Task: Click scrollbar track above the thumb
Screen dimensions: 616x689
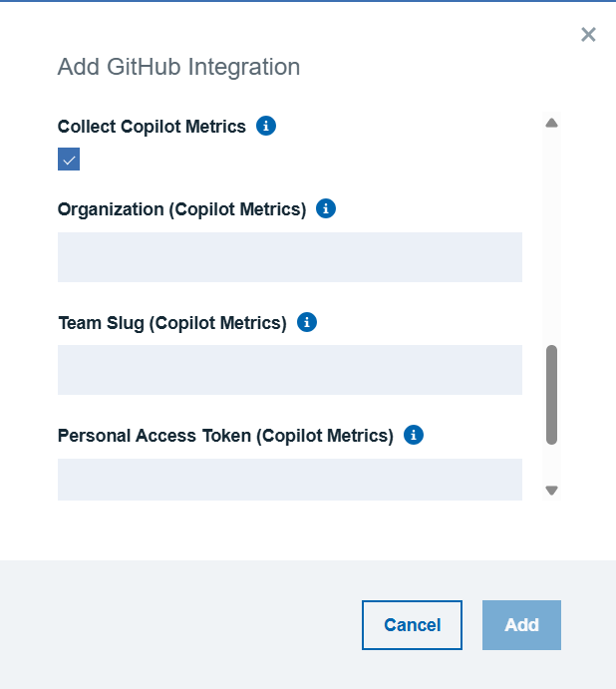Action: click(x=551, y=239)
